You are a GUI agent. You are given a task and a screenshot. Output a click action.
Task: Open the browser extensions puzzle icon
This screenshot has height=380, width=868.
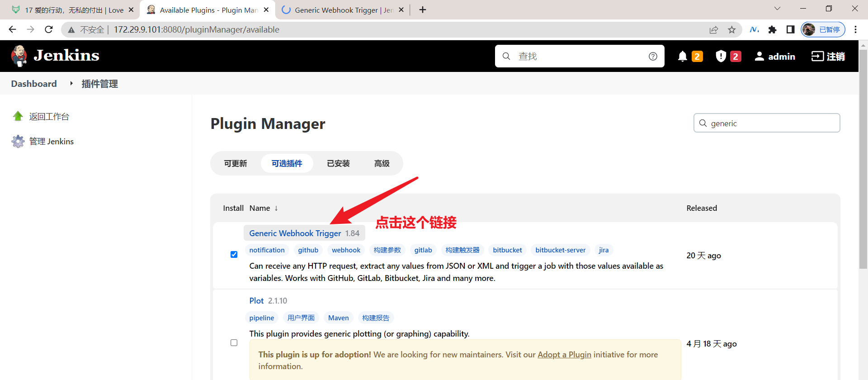[x=772, y=29]
